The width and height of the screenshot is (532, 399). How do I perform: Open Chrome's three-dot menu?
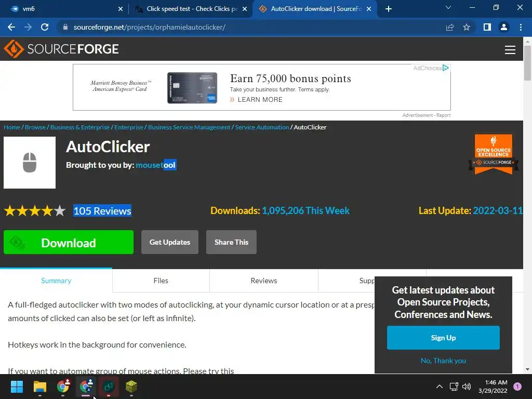pyautogui.click(x=521, y=27)
